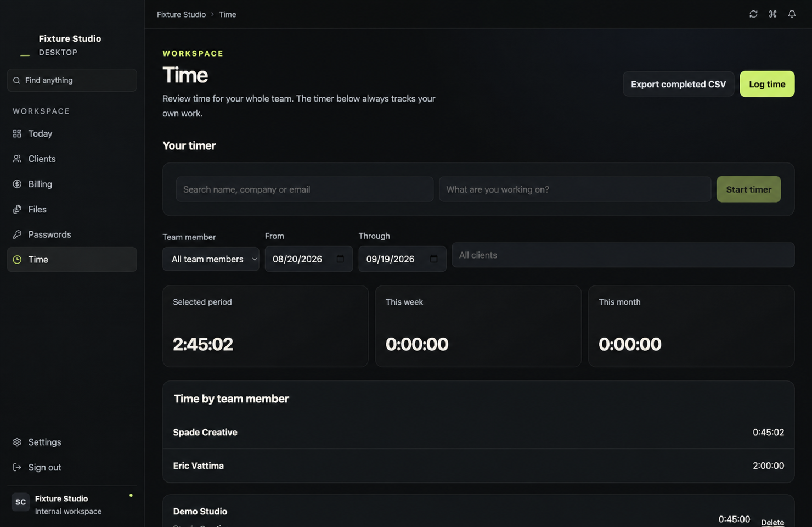Click the Passwords key icon

point(17,234)
